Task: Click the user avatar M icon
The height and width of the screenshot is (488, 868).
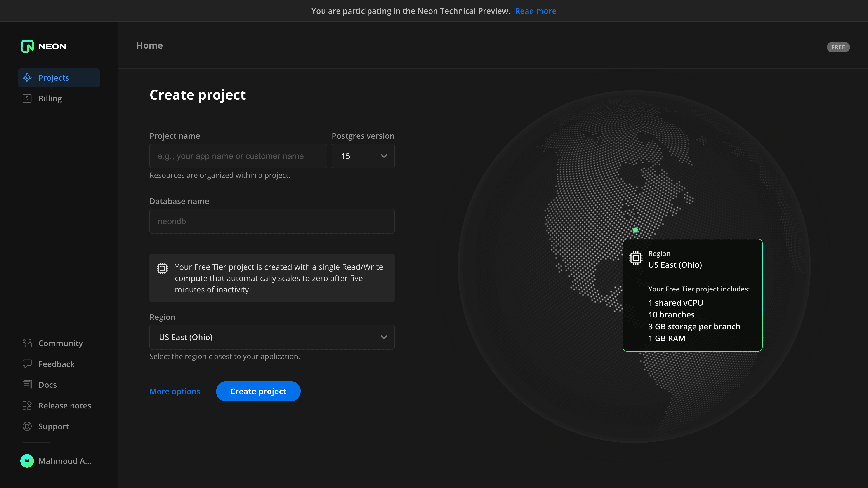Action: tap(27, 461)
